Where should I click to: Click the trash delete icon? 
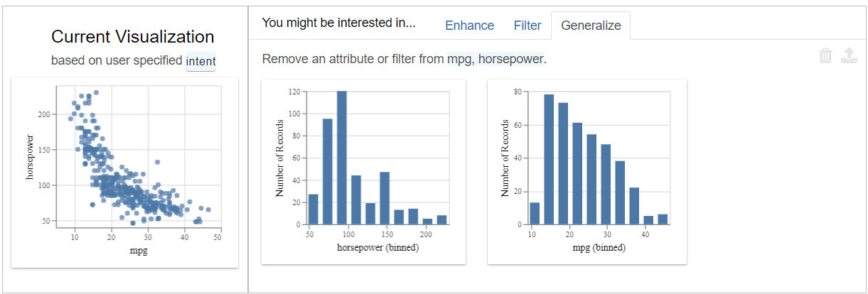[x=825, y=56]
